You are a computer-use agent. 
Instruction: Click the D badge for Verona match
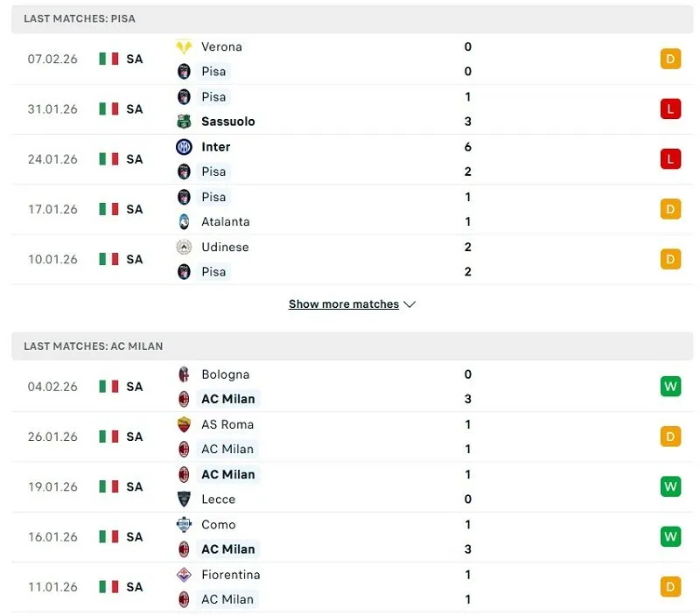(670, 59)
